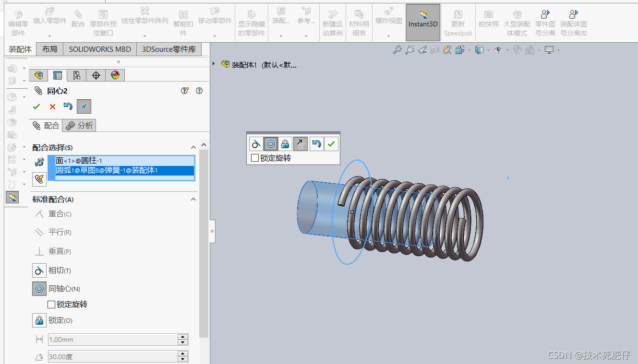This screenshot has width=638, height=364.
Task: Click 更新 Speedpak icon
Action: [458, 23]
